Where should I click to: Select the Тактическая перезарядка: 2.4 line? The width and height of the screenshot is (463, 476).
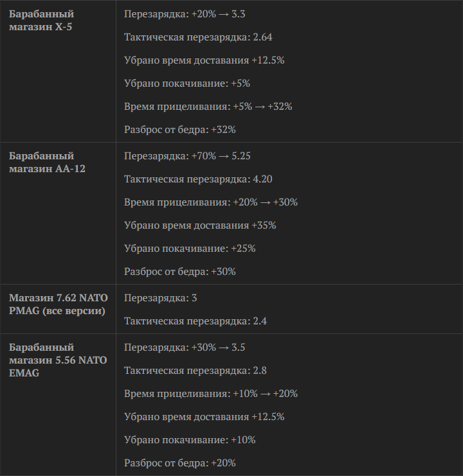(x=195, y=321)
